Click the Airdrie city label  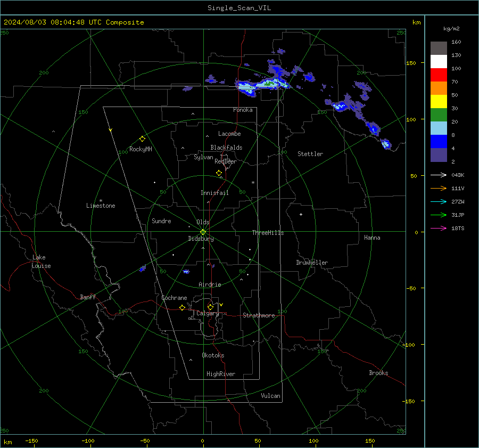point(210,284)
